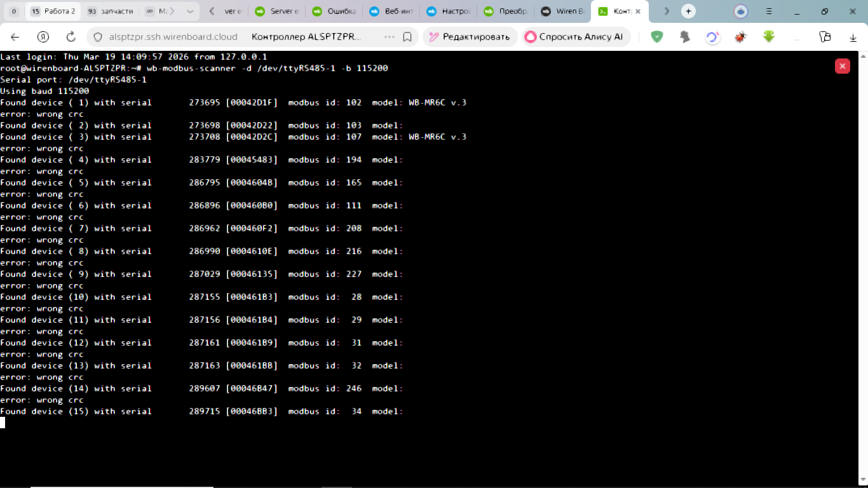Reload the SSH terminal page
The image size is (868, 488).
71,37
